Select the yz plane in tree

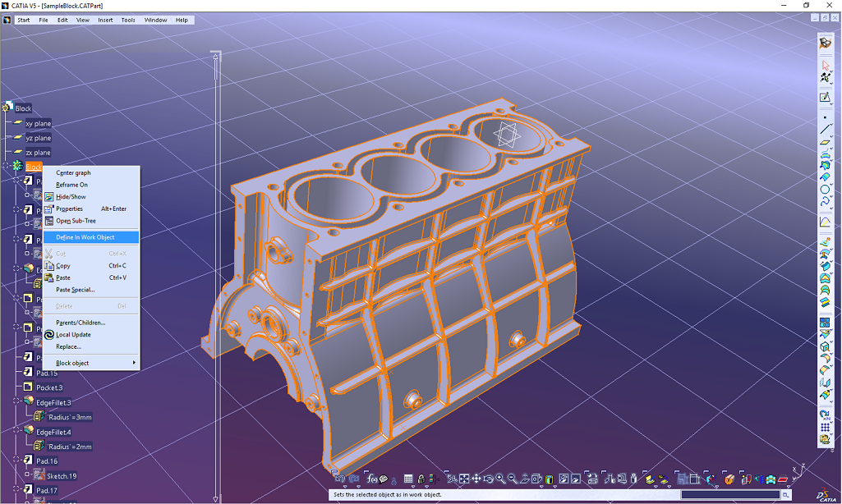coord(38,138)
